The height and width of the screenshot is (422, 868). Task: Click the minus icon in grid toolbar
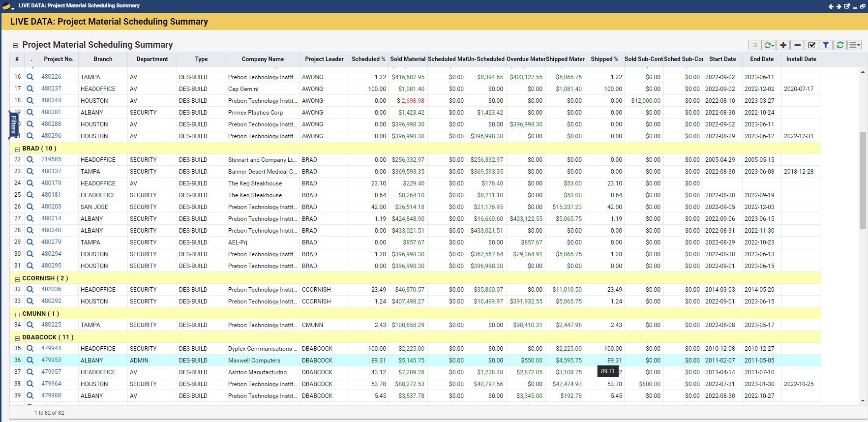click(x=798, y=45)
